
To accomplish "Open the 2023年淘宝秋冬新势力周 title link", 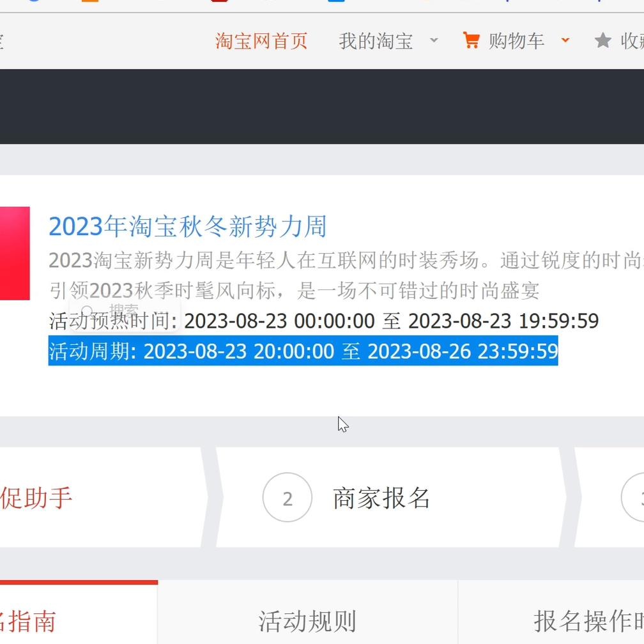I will (x=188, y=226).
